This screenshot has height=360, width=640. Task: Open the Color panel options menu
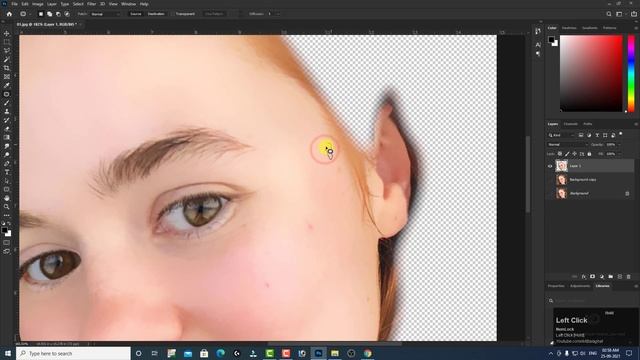tap(636, 28)
